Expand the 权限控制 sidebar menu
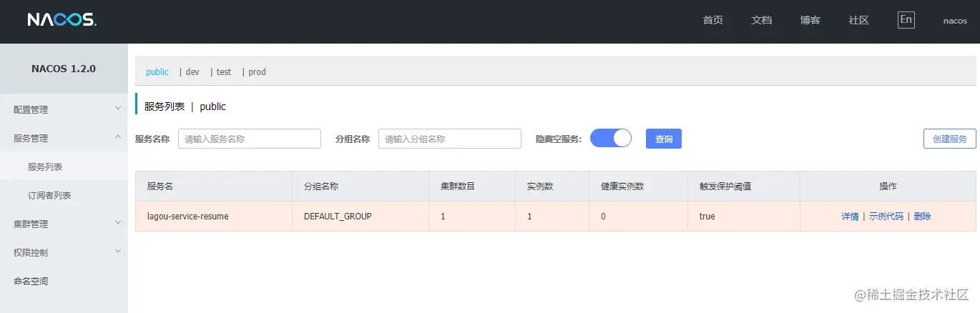Screen dimensions: 980x313 (64, 252)
